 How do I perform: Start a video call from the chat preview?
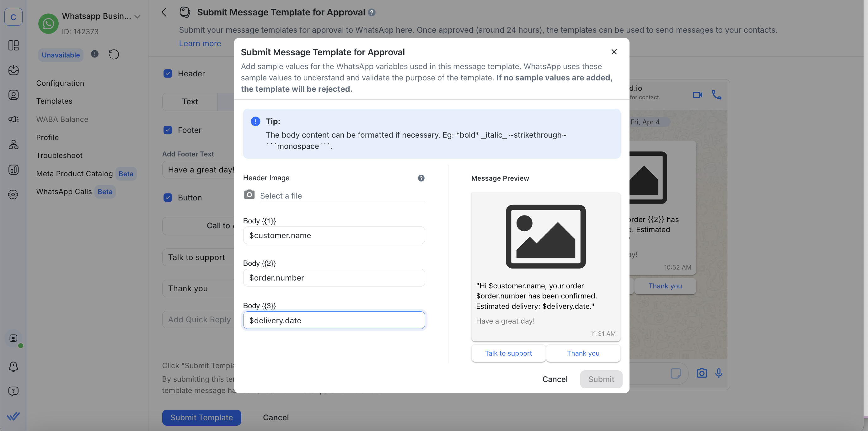coord(697,95)
